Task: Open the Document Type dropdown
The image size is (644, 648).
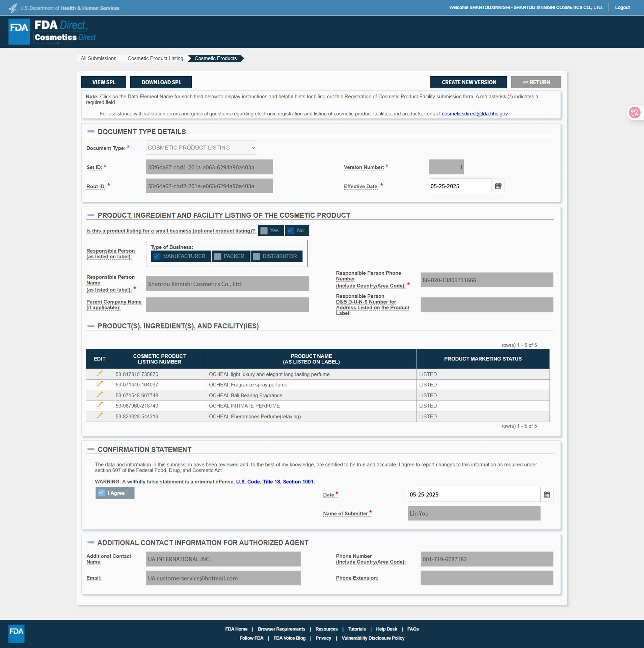Action: point(201,148)
